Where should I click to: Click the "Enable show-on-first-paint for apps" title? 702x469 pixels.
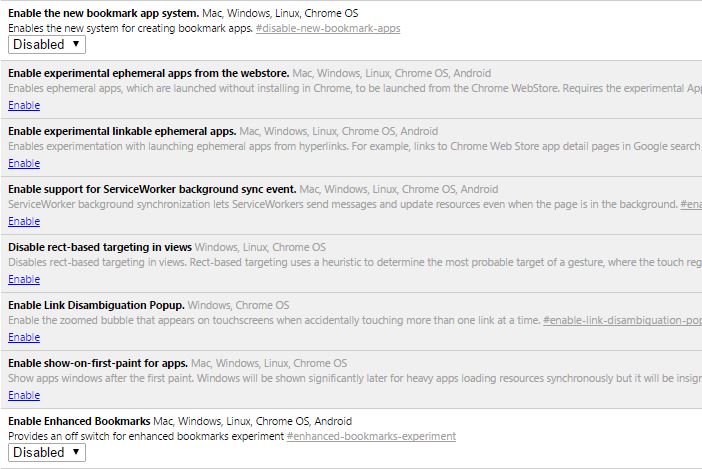tap(98, 363)
